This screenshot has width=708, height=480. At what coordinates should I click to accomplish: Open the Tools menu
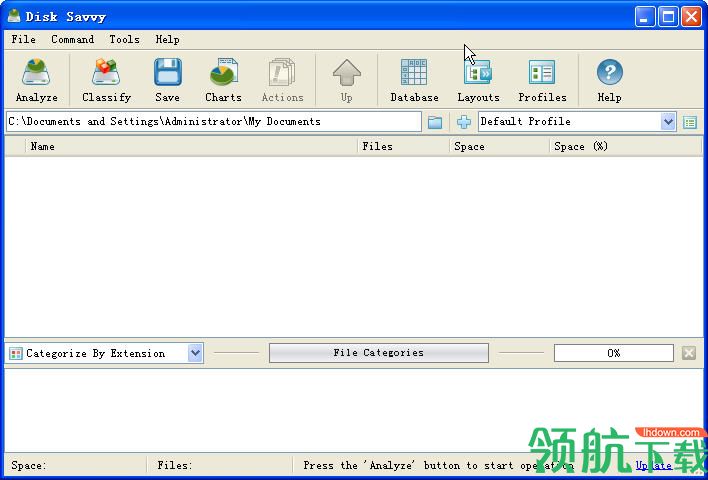[x=124, y=39]
